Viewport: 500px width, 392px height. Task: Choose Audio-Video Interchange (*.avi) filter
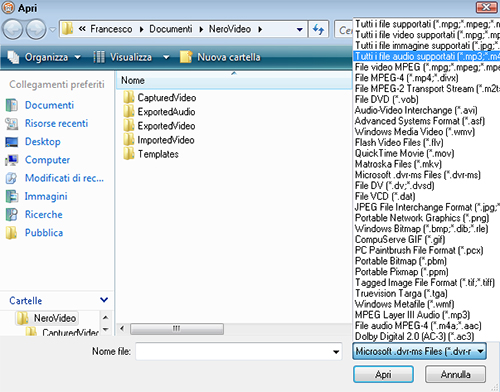point(427,110)
